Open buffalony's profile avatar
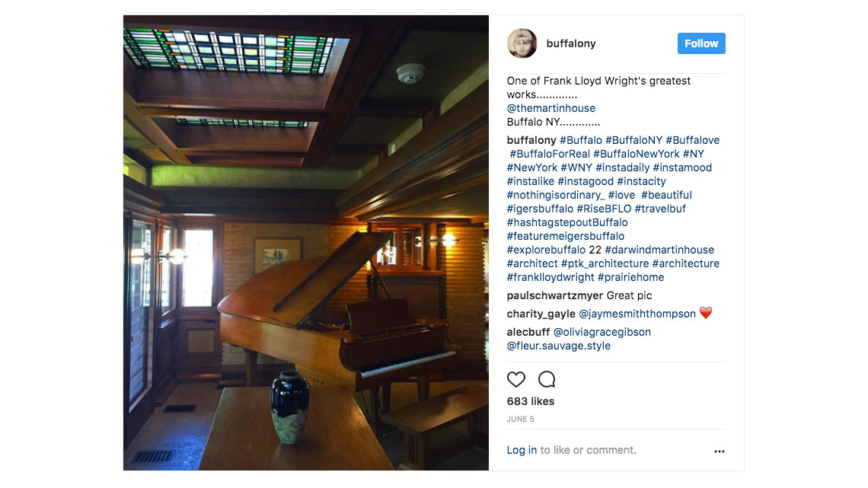This screenshot has width=868, height=488. (x=522, y=43)
